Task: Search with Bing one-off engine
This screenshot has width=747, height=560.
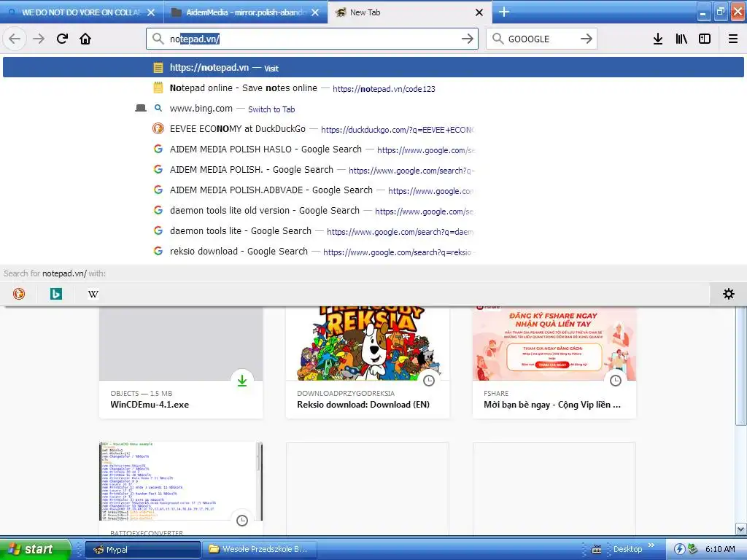Action: [x=56, y=294]
